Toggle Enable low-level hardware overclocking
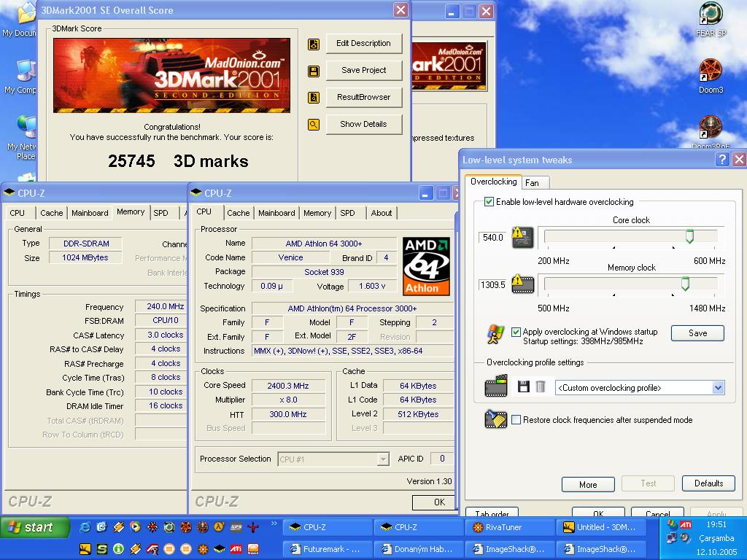 tap(489, 201)
